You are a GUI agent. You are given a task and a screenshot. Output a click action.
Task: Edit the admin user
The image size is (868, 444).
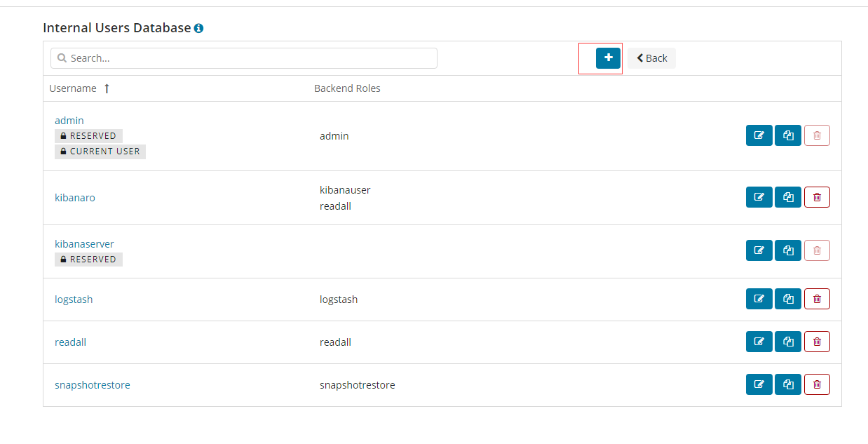pyautogui.click(x=759, y=136)
